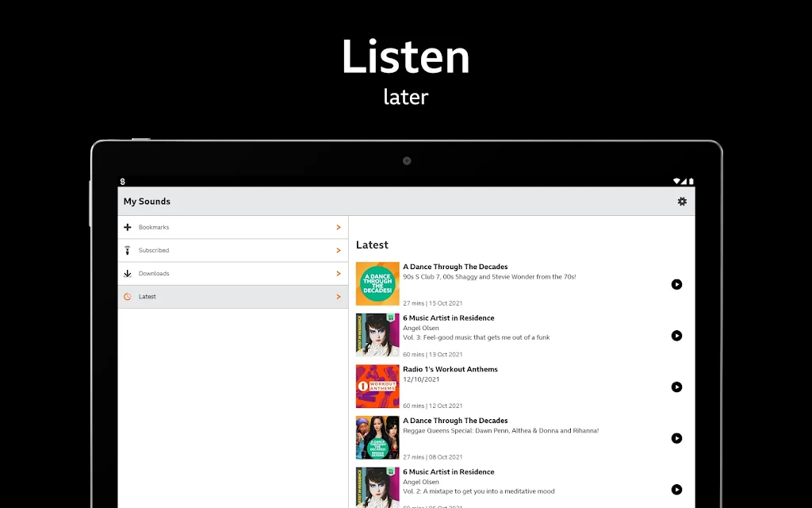Click "27 mins | 08 Oct 2021"

point(432,457)
